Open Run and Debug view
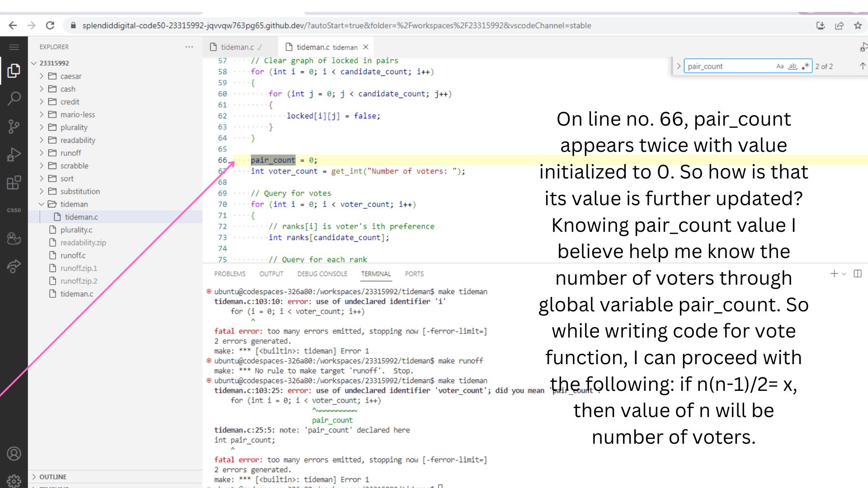Viewport: 868px width, 488px height. pos(14,155)
